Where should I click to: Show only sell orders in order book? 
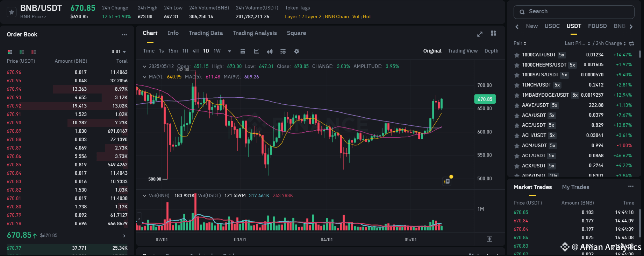tap(34, 52)
